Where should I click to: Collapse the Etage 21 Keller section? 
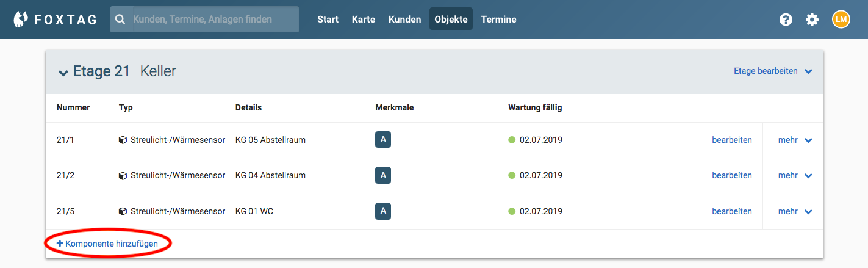point(63,73)
